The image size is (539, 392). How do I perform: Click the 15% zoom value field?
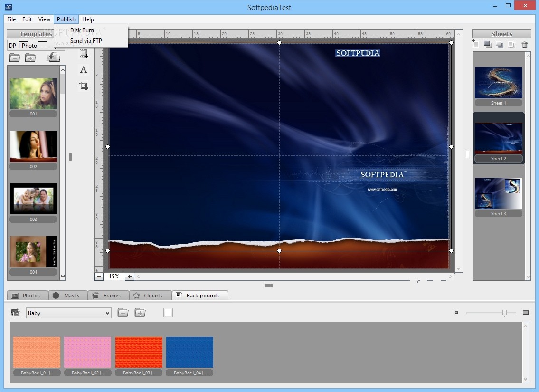[114, 277]
